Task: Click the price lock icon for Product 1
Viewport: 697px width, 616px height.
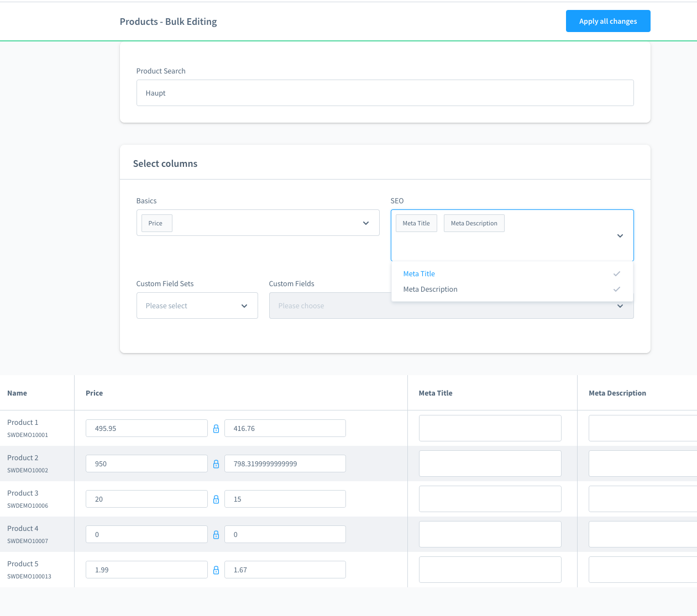Action: pos(216,429)
